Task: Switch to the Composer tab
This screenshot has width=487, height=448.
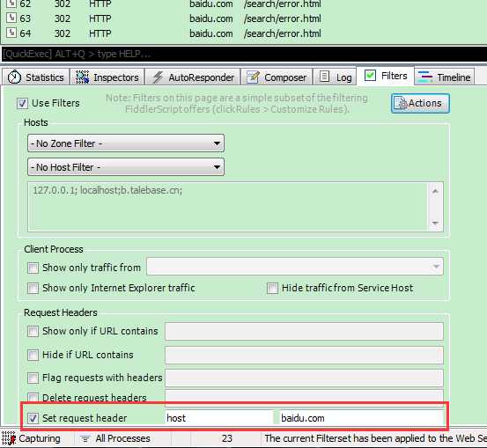Action: [277, 77]
